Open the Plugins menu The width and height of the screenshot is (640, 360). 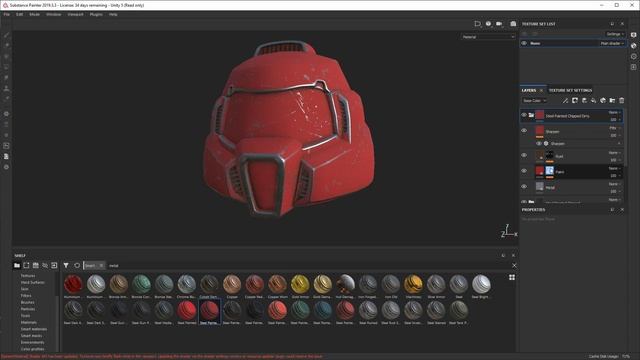(96, 14)
